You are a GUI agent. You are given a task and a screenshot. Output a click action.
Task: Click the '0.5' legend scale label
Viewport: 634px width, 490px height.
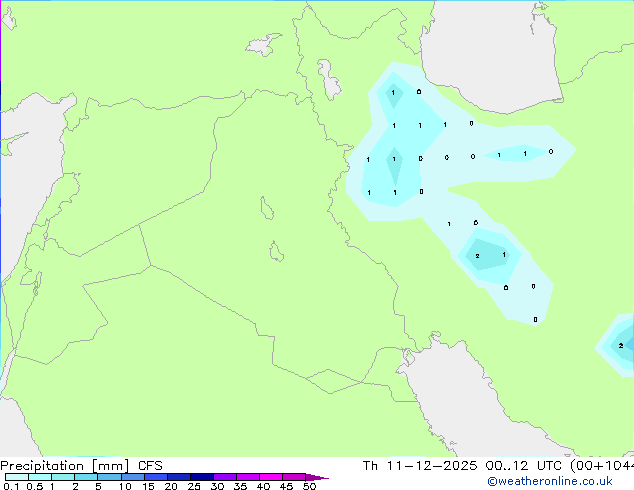pos(35,486)
